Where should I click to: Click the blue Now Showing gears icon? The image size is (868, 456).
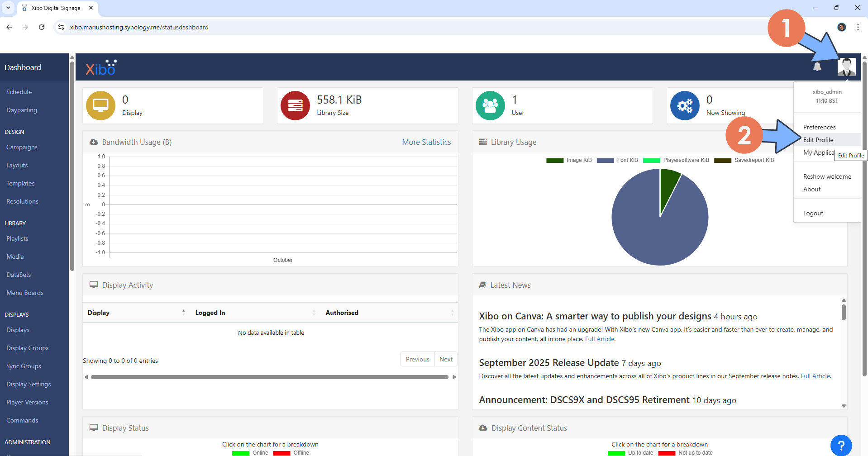(x=684, y=106)
